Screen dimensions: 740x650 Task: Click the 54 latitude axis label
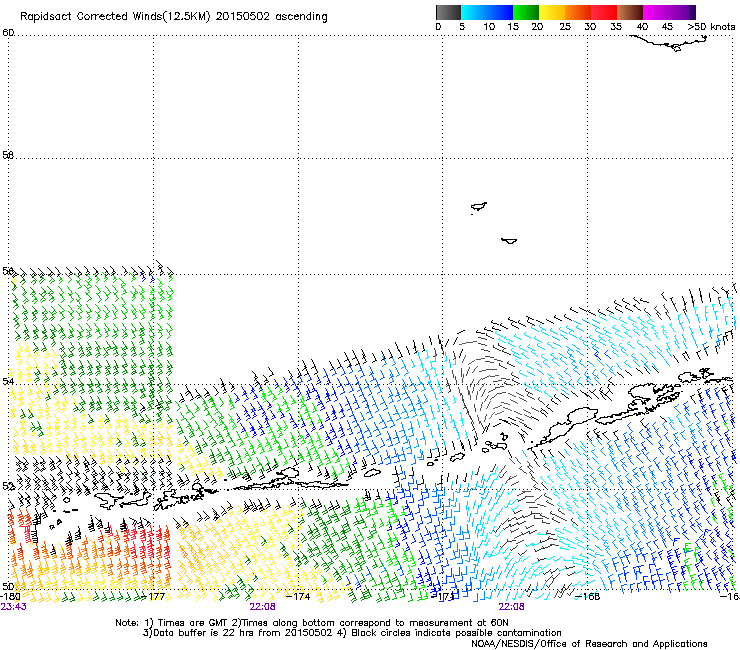8,381
